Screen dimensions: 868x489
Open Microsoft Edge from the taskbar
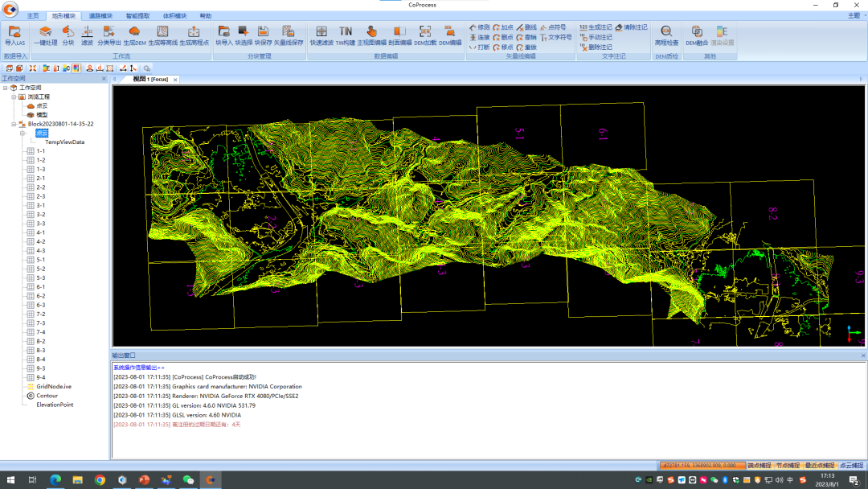(55, 480)
